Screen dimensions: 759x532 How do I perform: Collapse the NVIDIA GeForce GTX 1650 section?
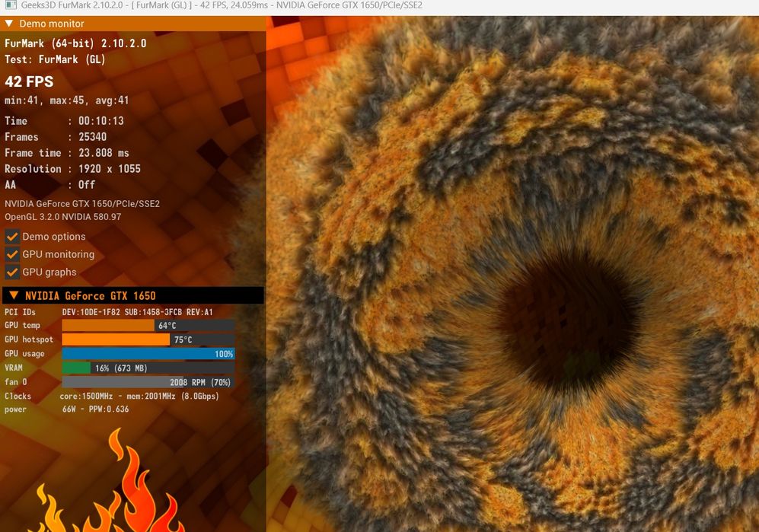pos(14,295)
